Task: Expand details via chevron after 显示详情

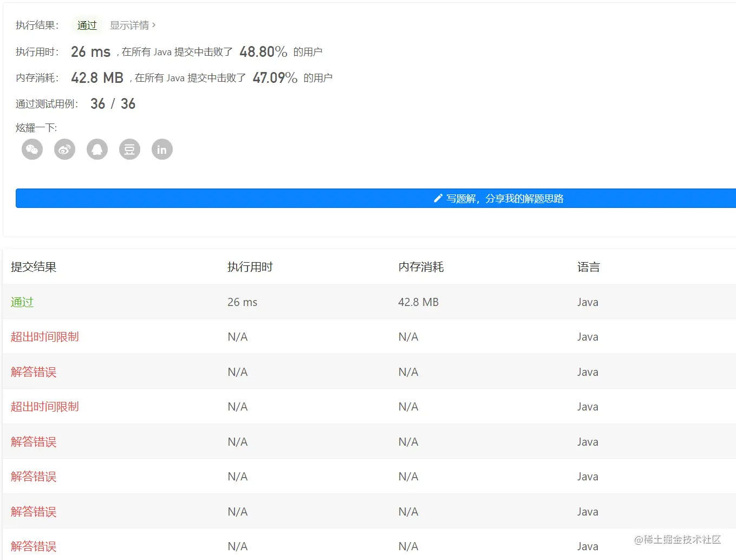Action: pyautogui.click(x=154, y=25)
